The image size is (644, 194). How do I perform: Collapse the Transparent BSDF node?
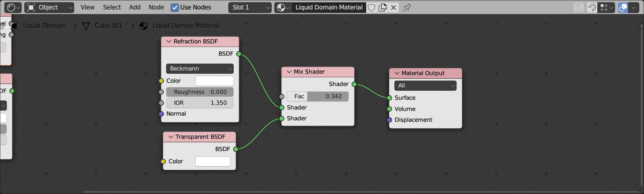point(171,137)
